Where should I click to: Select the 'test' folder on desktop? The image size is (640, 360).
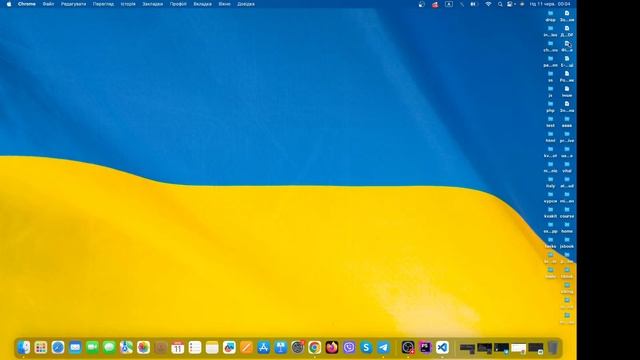[551, 122]
